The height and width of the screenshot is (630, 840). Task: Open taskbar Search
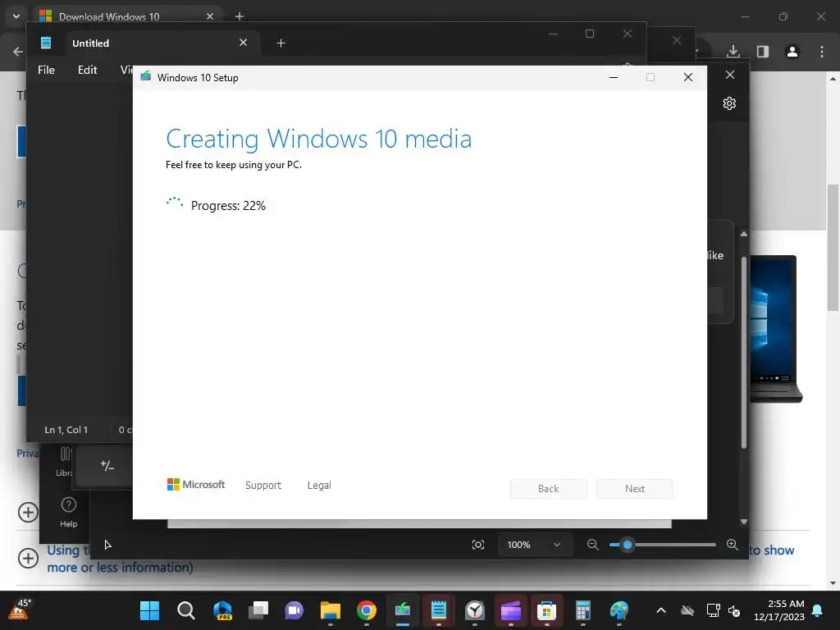point(186,610)
